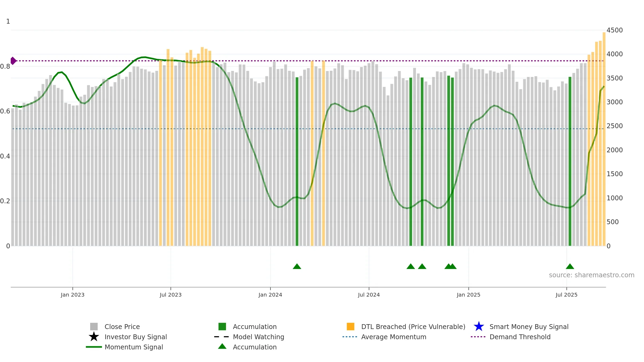Click the green Accumulation square legend icon

pos(222,327)
